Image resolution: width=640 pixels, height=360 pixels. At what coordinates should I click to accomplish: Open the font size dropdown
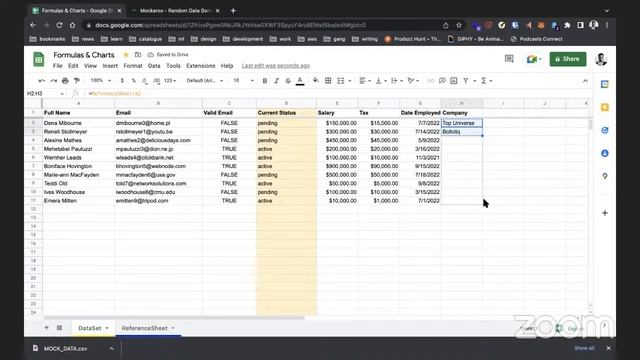click(243, 81)
